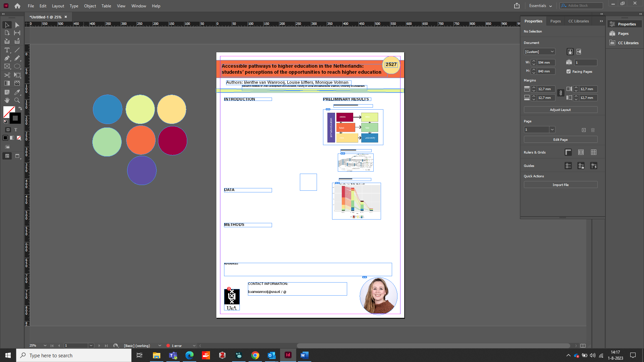The image size is (644, 362).
Task: Open the Page number dropdown in Properties
Action: pos(552,130)
